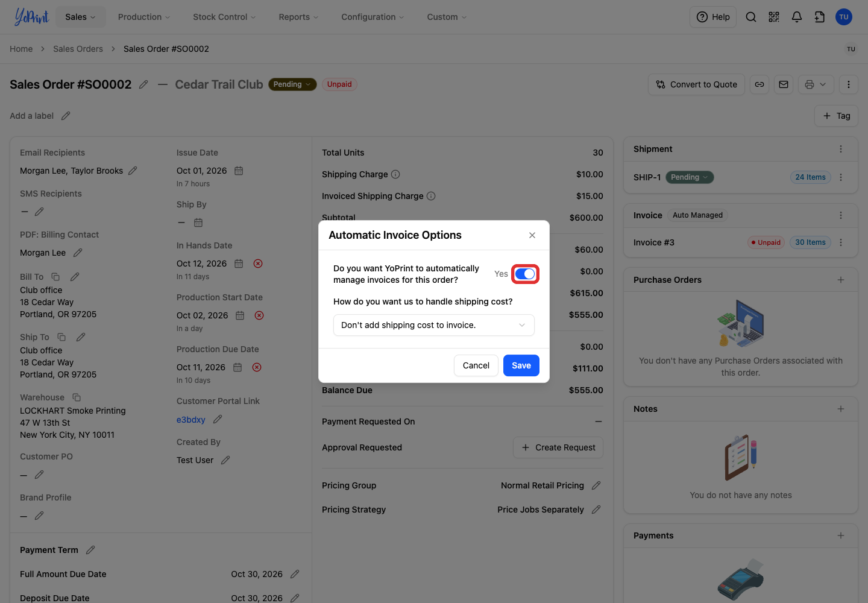
Task: Copy the Bill To address
Action: 55,277
